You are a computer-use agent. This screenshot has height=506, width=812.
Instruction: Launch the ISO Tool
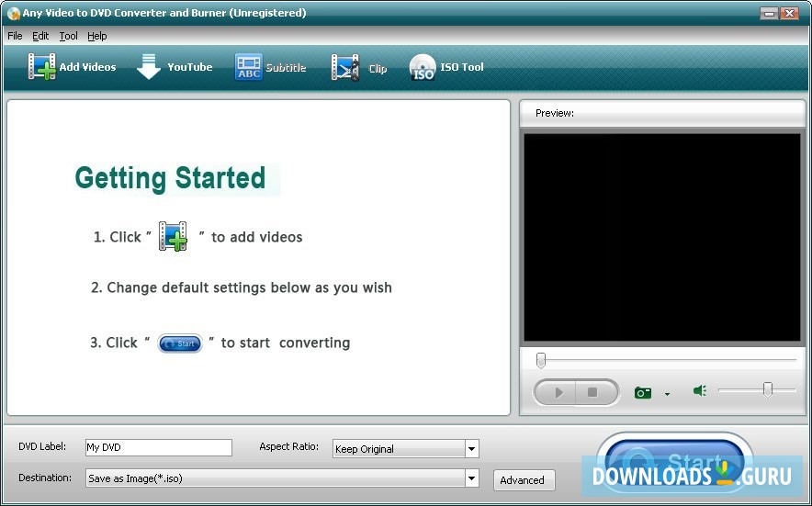click(x=446, y=67)
